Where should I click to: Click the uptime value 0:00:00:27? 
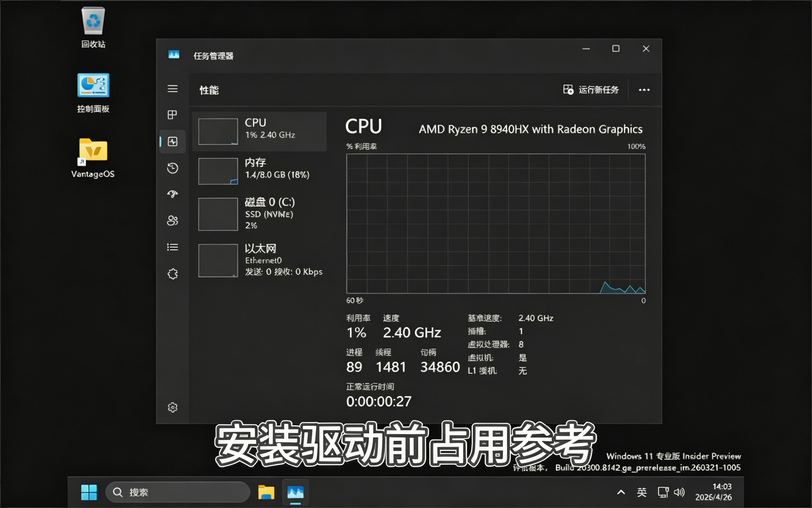click(379, 402)
